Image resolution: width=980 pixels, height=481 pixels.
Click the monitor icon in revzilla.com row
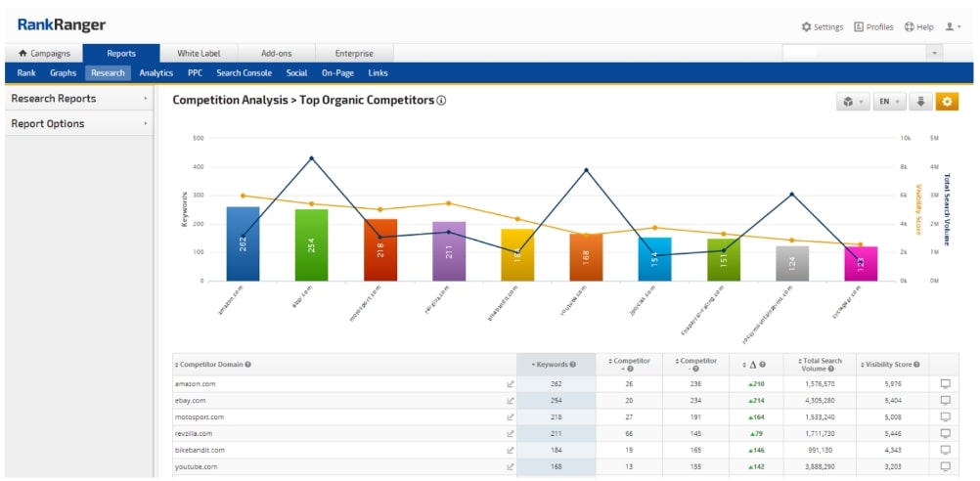(945, 433)
